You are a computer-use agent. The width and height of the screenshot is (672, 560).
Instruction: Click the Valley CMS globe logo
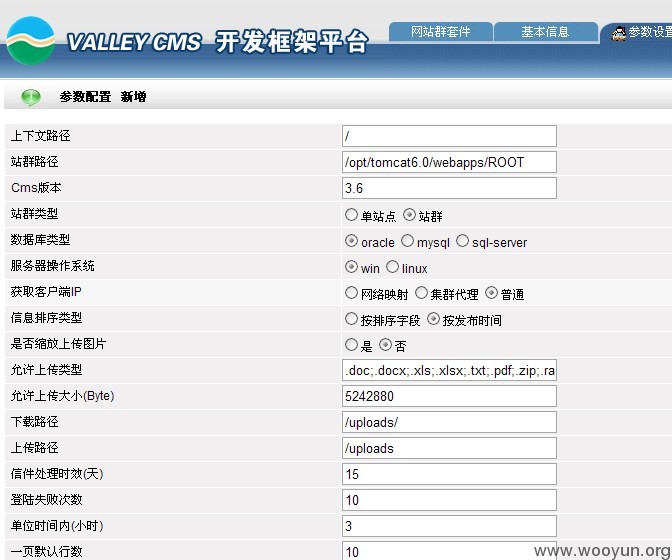click(31, 41)
